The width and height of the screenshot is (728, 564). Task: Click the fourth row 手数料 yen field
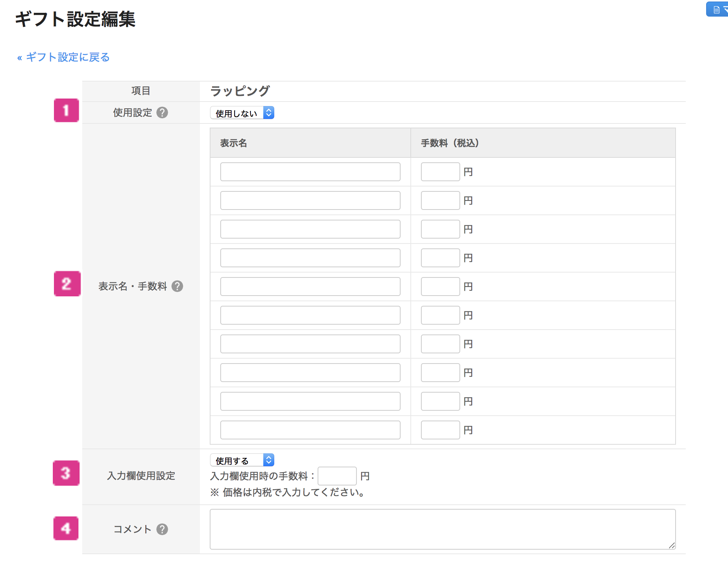tap(440, 258)
